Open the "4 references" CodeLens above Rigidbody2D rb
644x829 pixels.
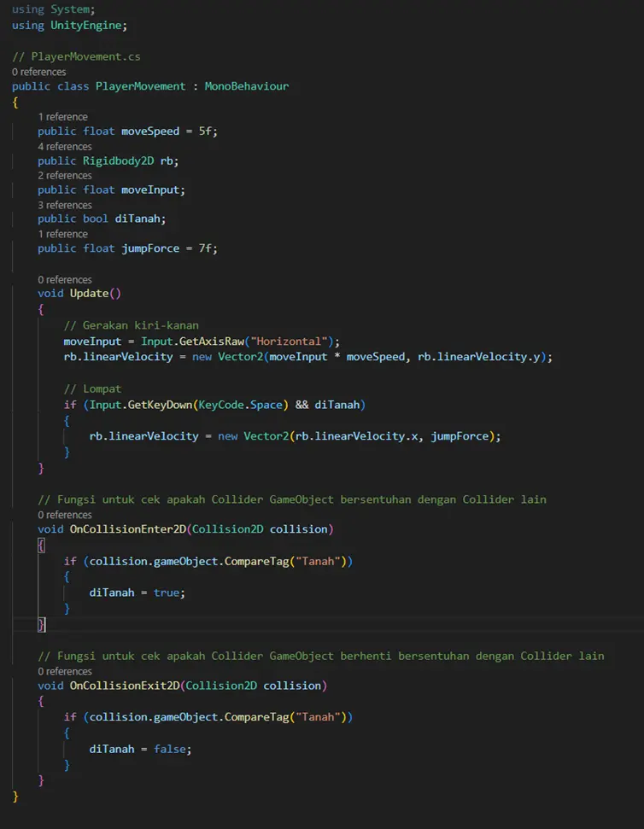[64, 146]
